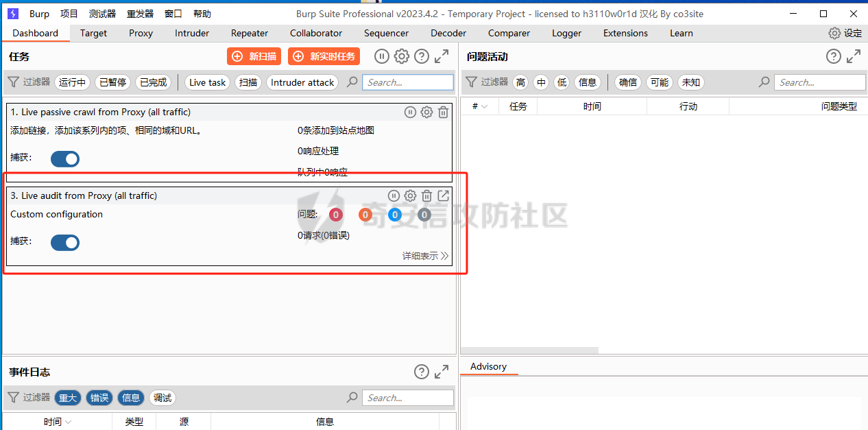Viewport: 868px width, 430px height.
Task: Open the 测试器 menu
Action: (102, 14)
